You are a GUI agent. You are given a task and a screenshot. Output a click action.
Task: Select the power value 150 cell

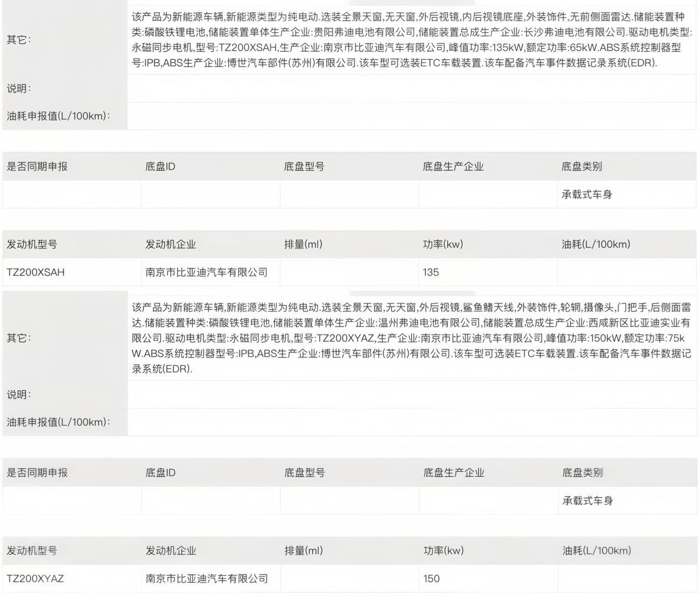click(x=431, y=579)
